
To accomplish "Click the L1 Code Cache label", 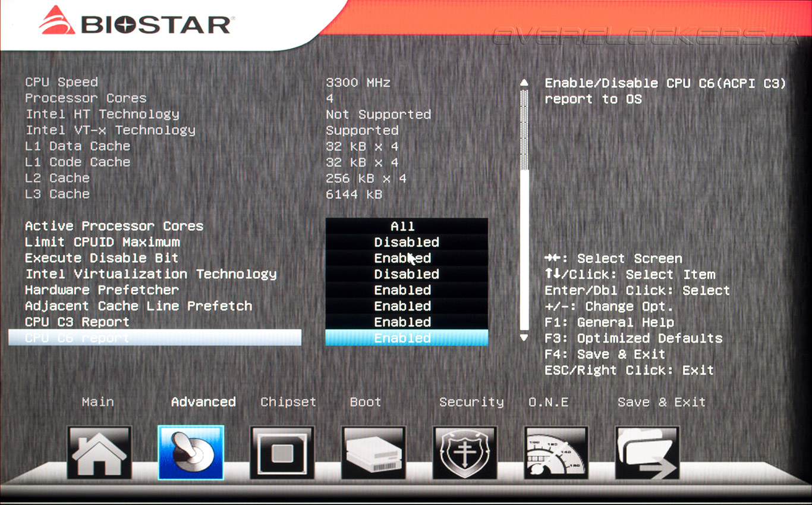I will pos(78,162).
